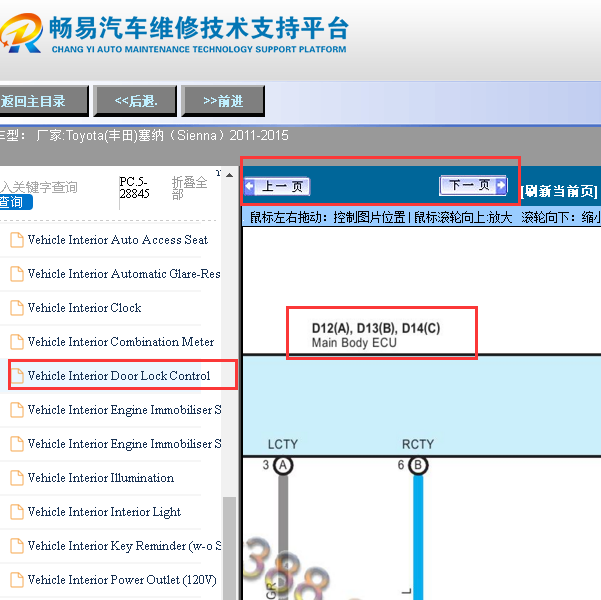The width and height of the screenshot is (601, 600).
Task: Go to previous page with 上一页
Action: point(277,187)
